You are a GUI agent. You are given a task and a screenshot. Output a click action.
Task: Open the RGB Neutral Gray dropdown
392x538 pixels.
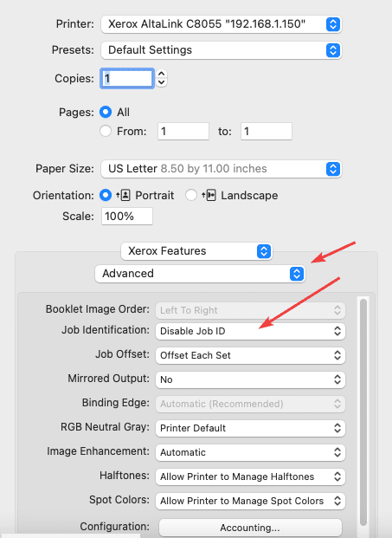coord(250,428)
